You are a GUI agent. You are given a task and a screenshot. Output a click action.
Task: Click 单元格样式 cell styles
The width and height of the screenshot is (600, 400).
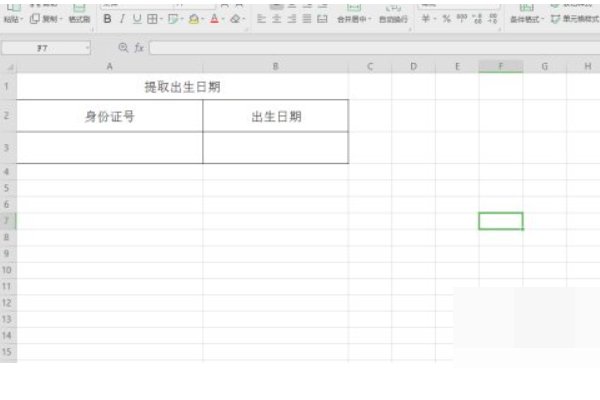click(x=575, y=19)
